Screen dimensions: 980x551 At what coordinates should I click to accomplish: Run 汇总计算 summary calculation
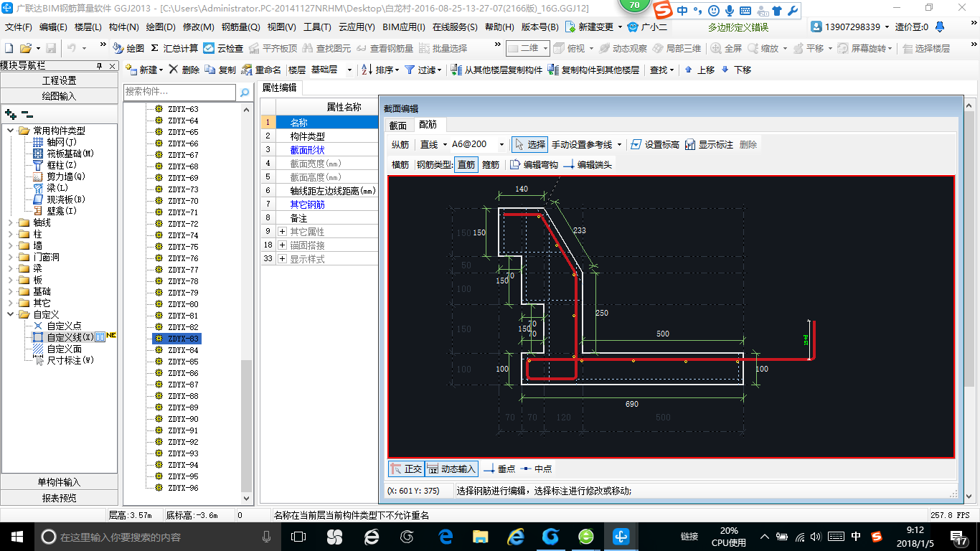click(x=174, y=48)
